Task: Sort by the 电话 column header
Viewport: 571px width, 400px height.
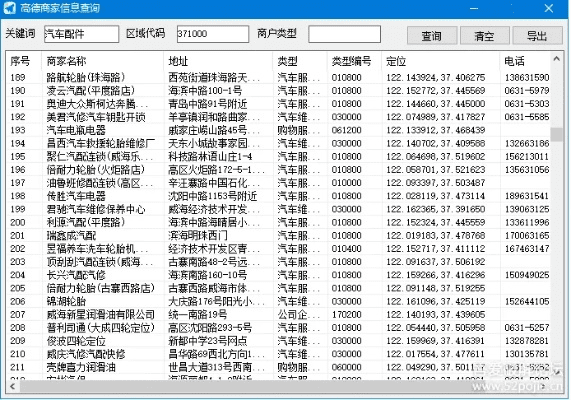Action: [525, 61]
